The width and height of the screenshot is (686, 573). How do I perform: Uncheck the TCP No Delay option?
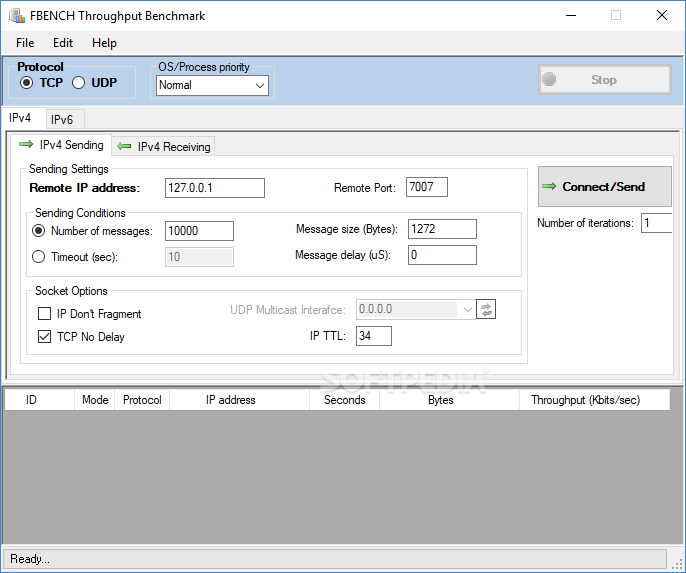[44, 336]
